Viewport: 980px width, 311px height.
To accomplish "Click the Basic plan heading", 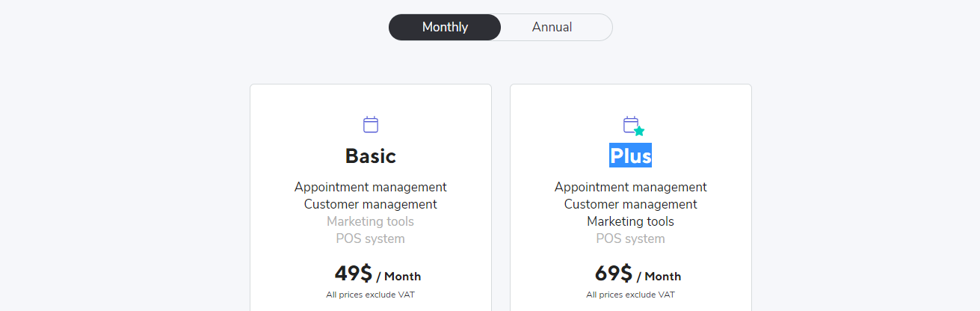I will click(x=371, y=155).
